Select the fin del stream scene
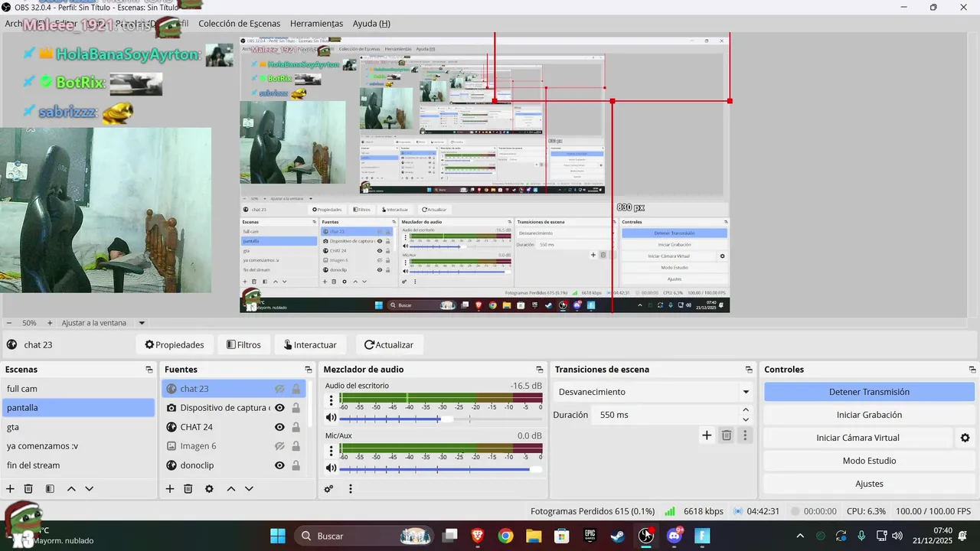 (x=78, y=465)
